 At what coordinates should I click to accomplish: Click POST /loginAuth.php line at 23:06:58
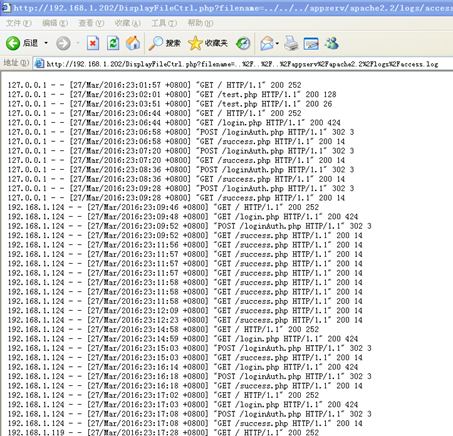181,132
